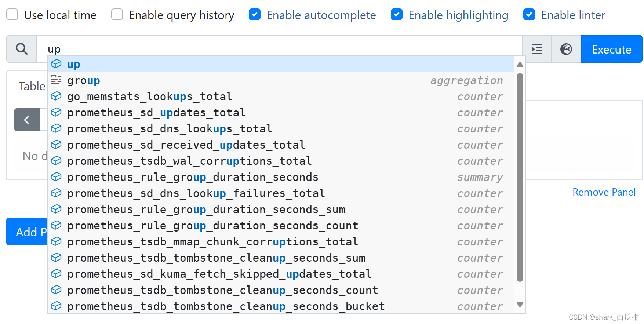644x324 pixels.
Task: Choose prometheus_sd_updates_total suggestion
Action: (281, 113)
